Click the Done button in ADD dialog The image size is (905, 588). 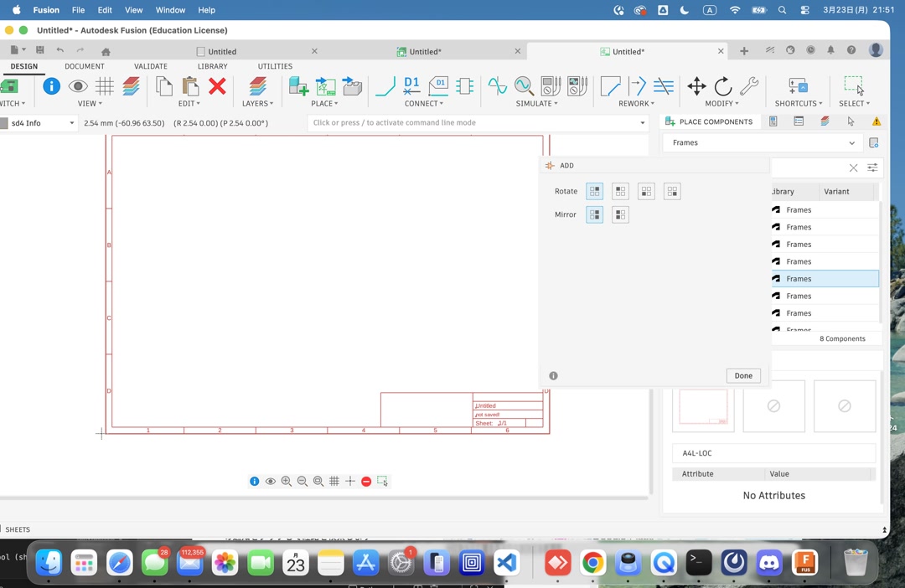pyautogui.click(x=742, y=375)
